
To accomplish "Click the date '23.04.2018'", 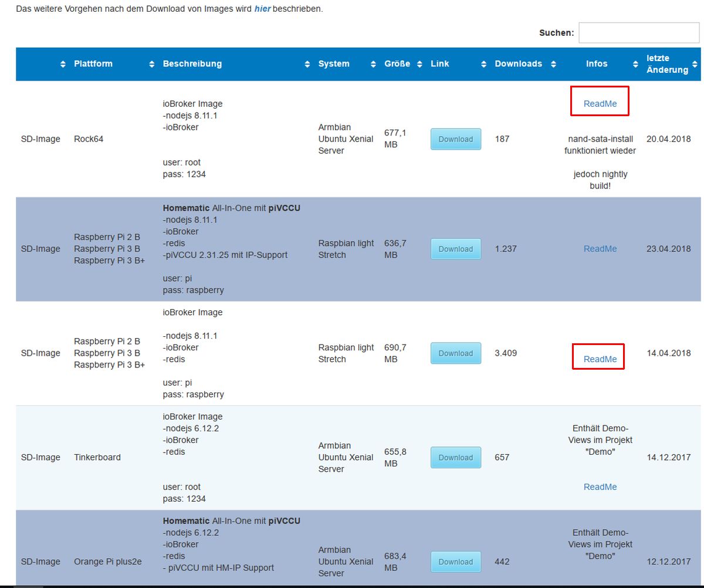I will point(669,249).
